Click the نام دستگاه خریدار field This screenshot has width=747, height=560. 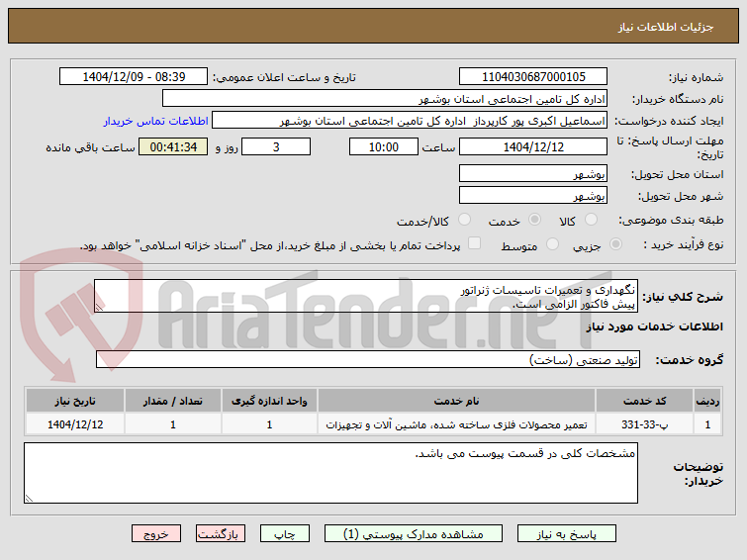(385, 99)
